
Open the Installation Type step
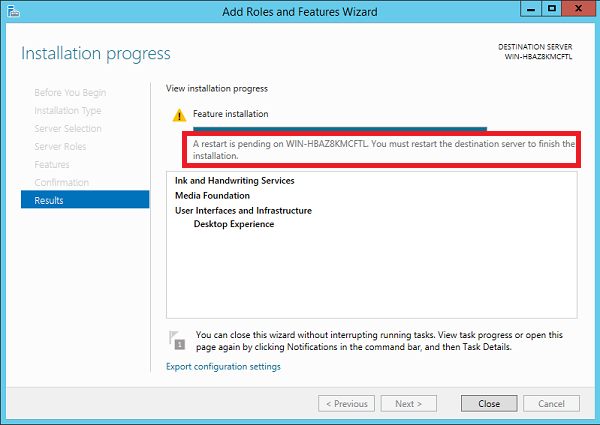click(x=67, y=110)
